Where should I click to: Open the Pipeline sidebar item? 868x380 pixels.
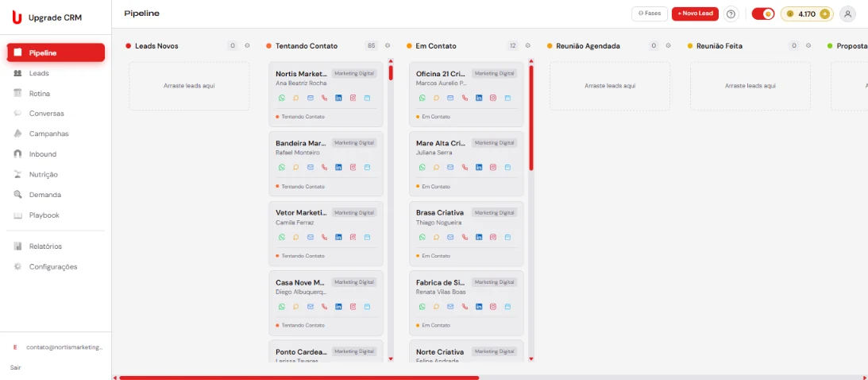click(56, 52)
